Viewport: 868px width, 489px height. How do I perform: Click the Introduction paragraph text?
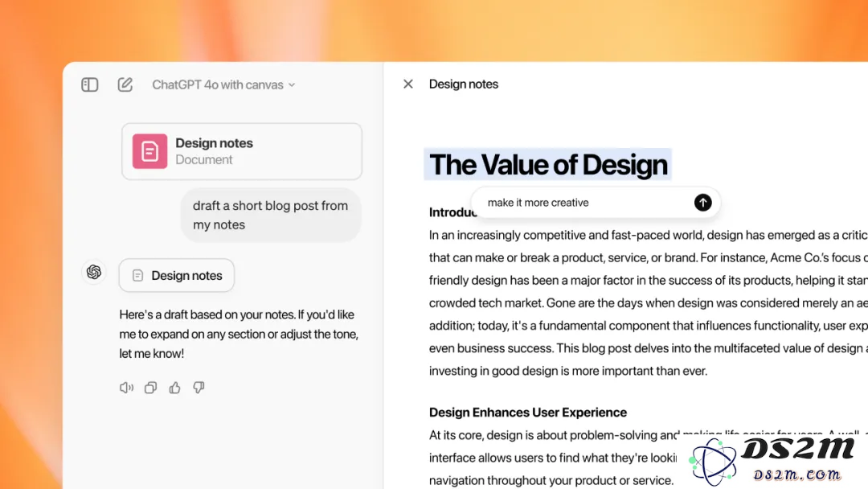point(649,303)
